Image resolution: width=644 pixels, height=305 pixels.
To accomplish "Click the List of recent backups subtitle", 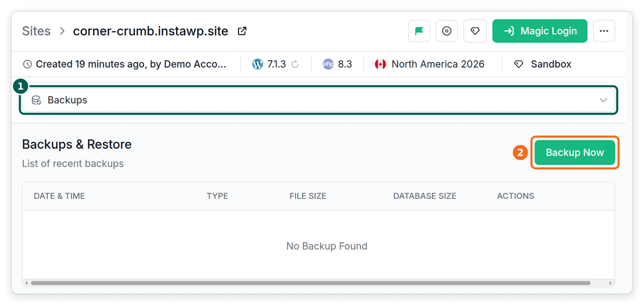I will tap(73, 164).
